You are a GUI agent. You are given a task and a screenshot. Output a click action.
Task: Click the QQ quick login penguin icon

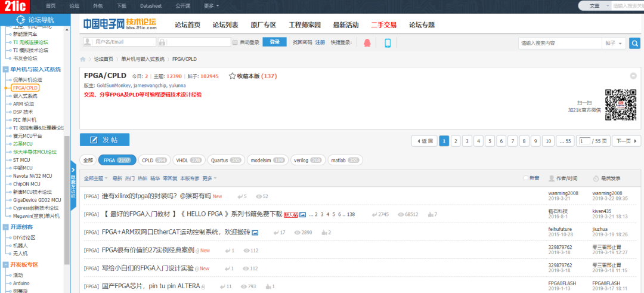point(367,42)
